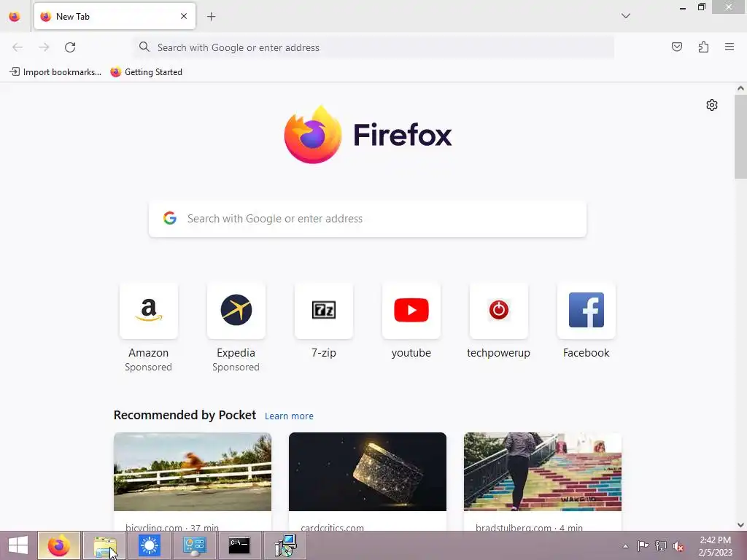Viewport: 747px width, 560px height.
Task: Open Save to Pocket icon
Action: [x=676, y=47]
